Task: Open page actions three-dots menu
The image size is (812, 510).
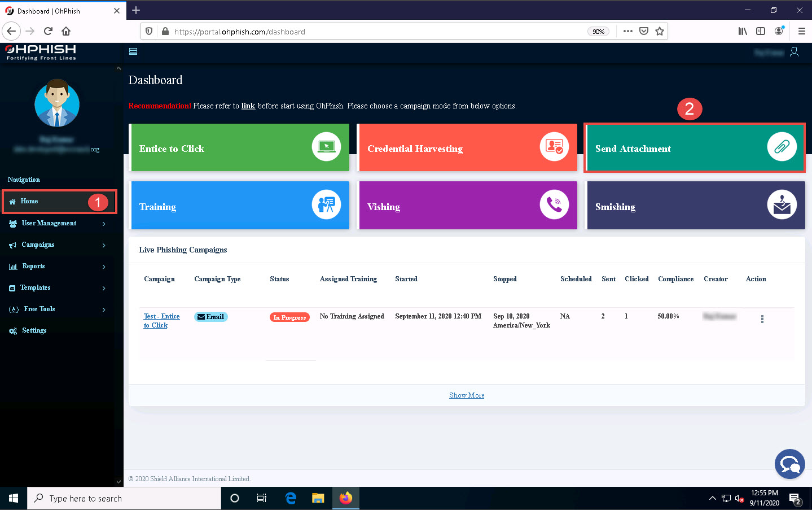Action: 628,31
